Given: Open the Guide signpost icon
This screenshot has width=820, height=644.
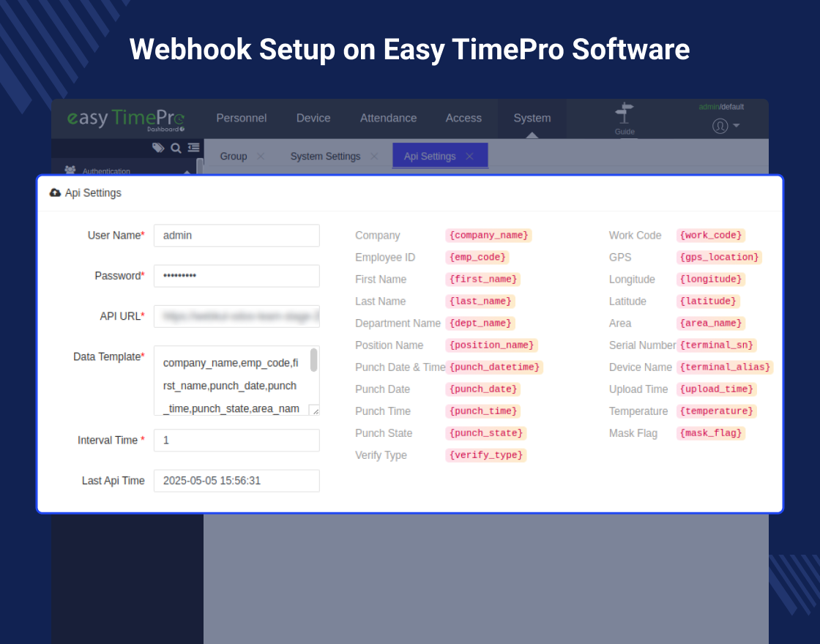Looking at the screenshot, I should [x=625, y=113].
